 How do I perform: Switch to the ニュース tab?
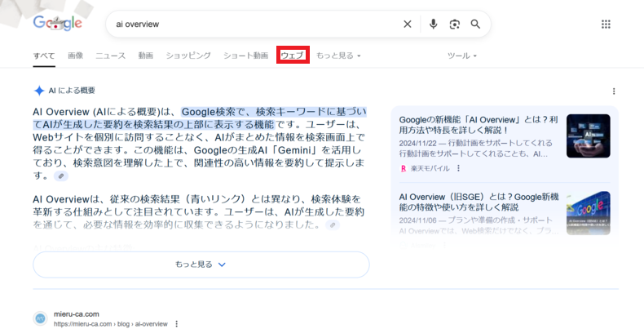tap(111, 56)
